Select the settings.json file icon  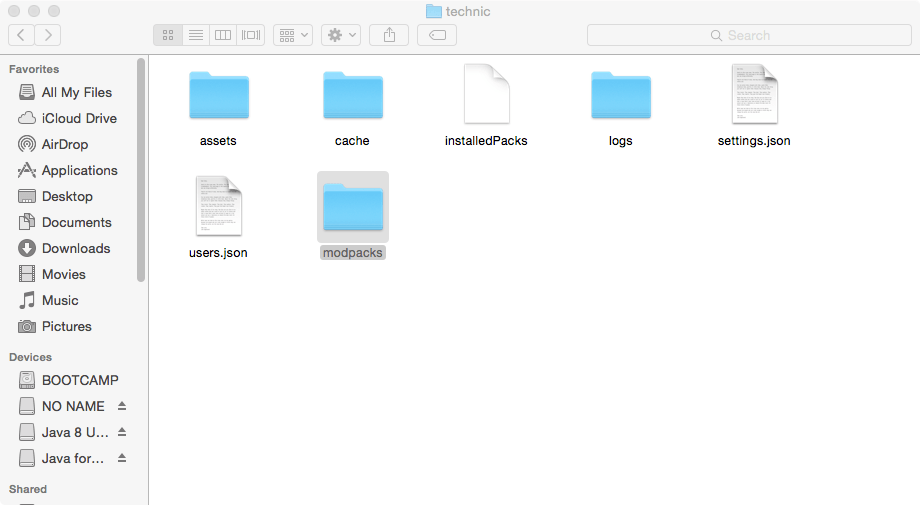755,94
